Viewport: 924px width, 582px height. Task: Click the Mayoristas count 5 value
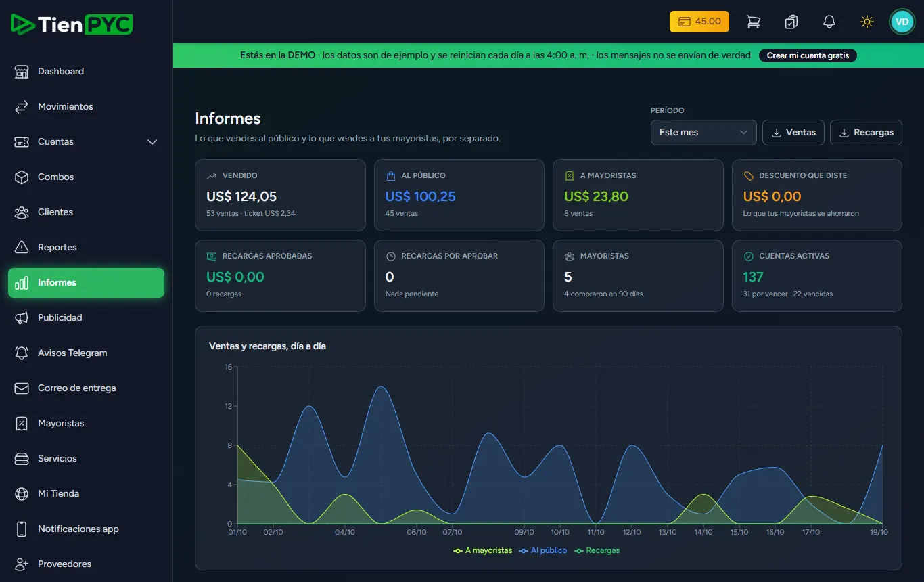[x=568, y=277]
